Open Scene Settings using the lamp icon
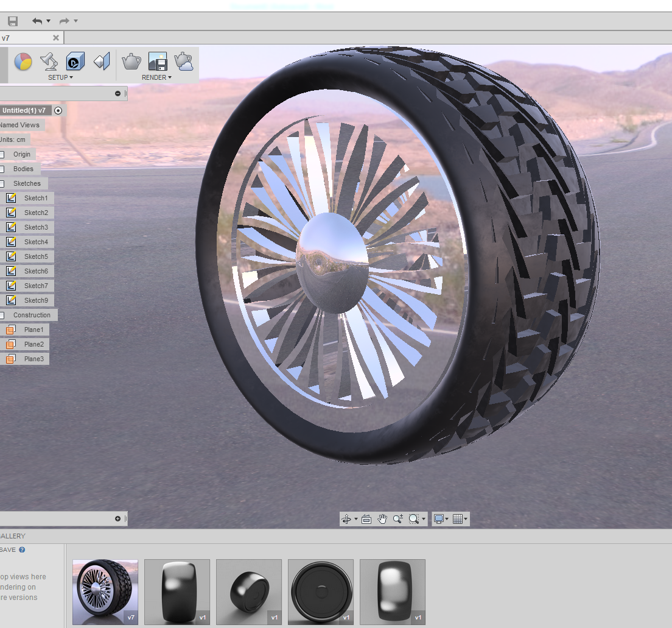This screenshot has width=672, height=628. coord(49,61)
